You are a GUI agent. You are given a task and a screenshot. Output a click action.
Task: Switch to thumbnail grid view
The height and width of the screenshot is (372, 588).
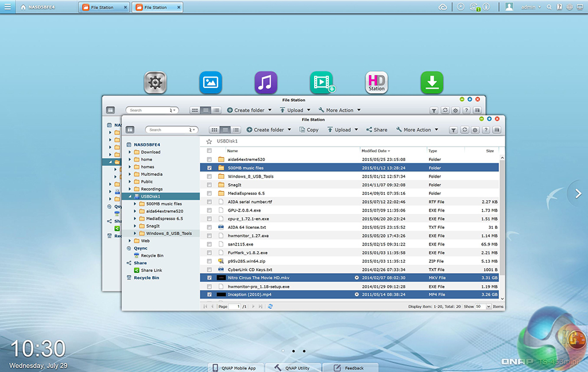(x=215, y=130)
